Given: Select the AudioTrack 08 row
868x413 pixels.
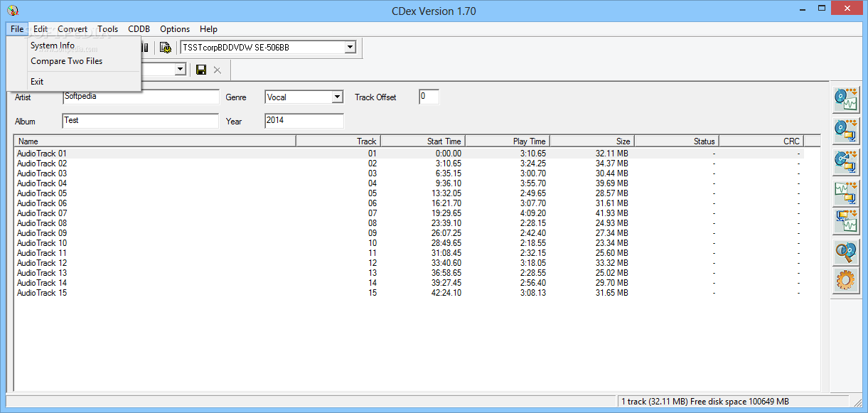Looking at the screenshot, I should tap(417, 222).
